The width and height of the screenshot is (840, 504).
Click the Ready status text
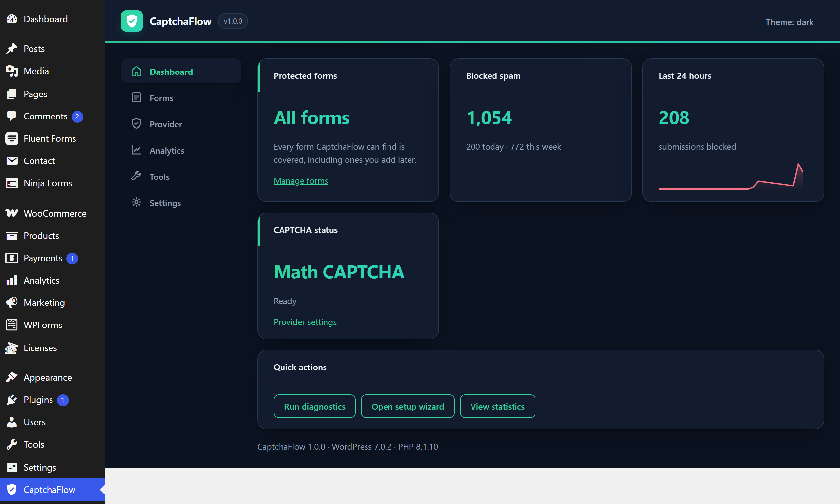[285, 301]
